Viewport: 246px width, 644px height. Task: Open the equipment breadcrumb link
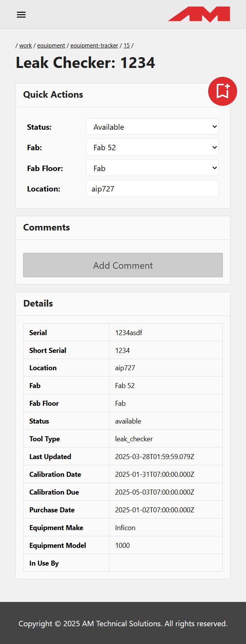51,46
